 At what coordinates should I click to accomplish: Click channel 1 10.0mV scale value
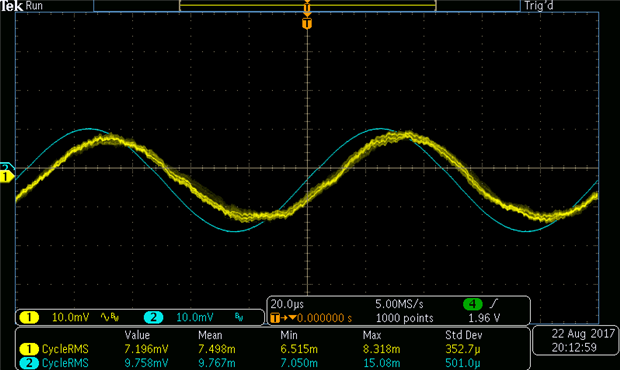[70, 317]
